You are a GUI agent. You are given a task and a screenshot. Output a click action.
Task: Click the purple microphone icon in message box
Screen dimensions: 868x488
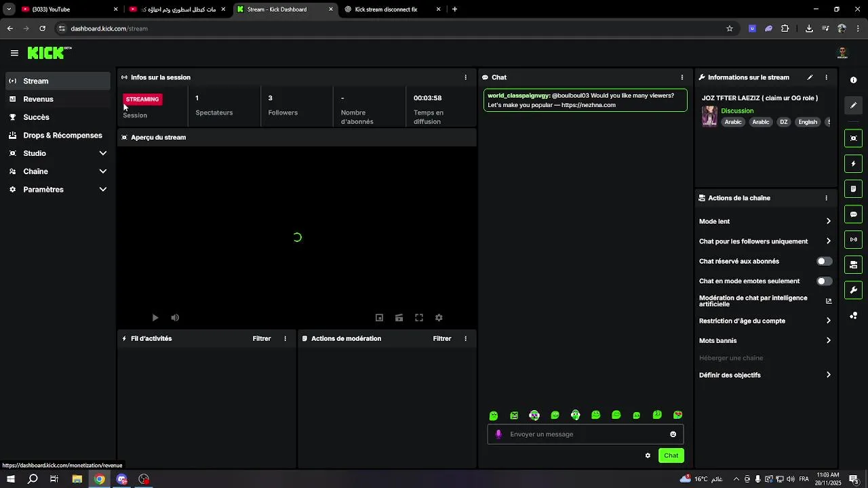pos(498,434)
